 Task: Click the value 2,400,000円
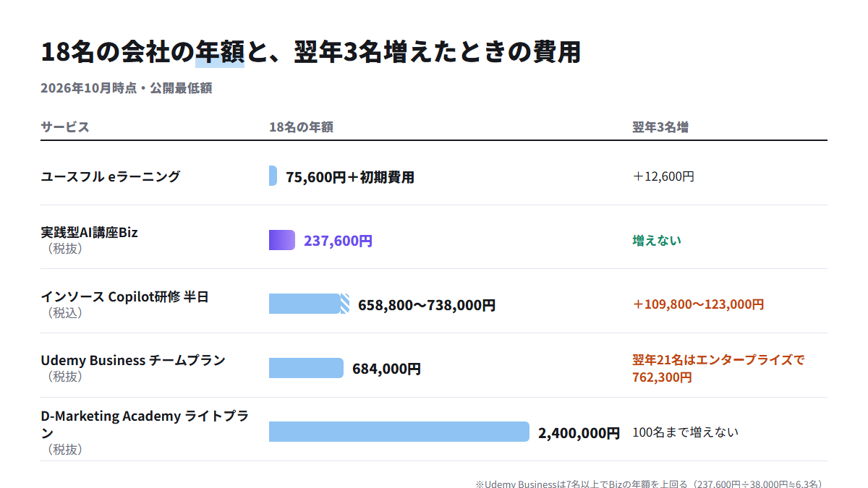coord(579,433)
